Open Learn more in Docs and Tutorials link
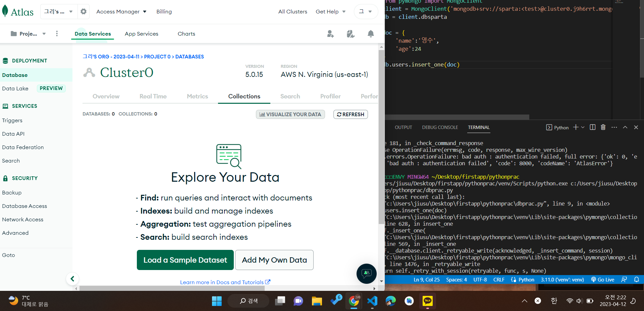644x311 pixels. pyautogui.click(x=225, y=282)
